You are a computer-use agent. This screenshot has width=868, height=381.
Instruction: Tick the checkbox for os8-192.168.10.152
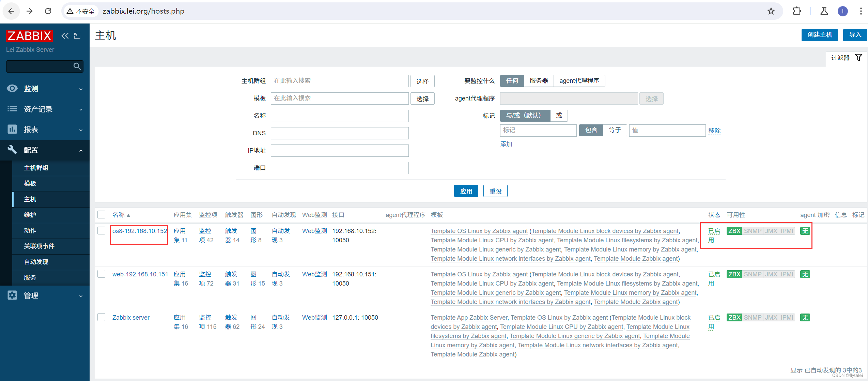[x=101, y=231]
